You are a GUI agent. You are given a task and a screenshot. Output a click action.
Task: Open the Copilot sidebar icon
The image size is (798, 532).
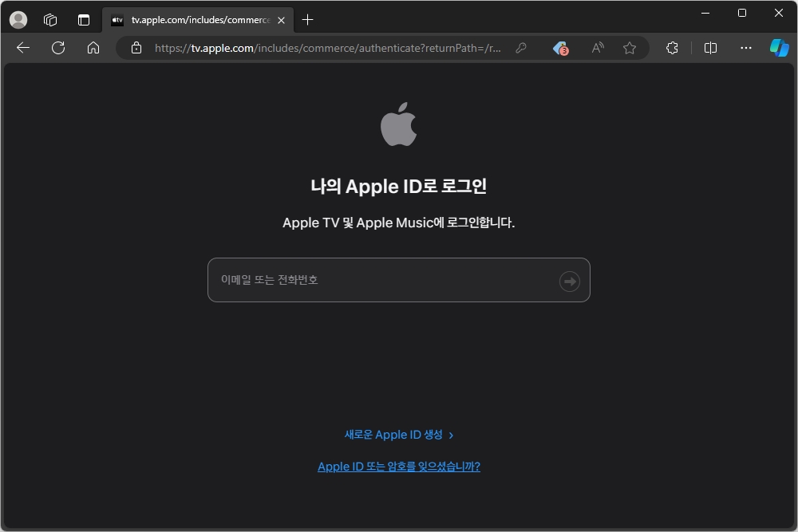(779, 48)
